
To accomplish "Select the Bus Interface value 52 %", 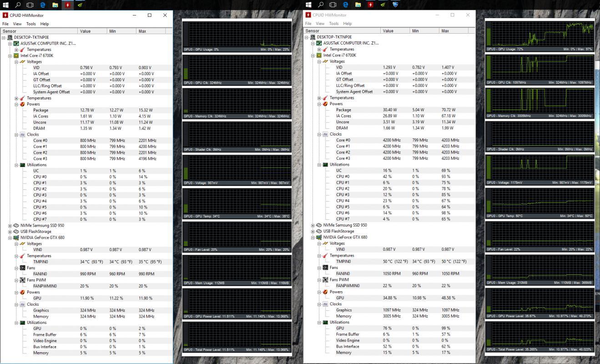I will [x=388, y=346].
